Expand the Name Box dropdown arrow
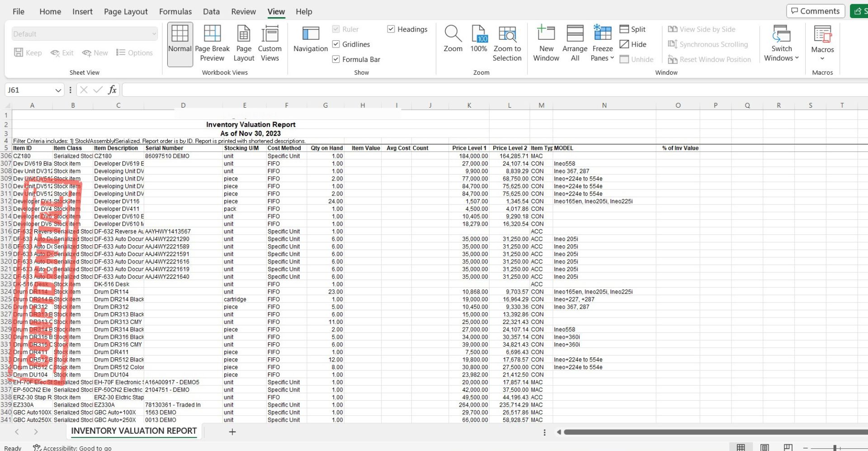868x451 pixels. [58, 90]
